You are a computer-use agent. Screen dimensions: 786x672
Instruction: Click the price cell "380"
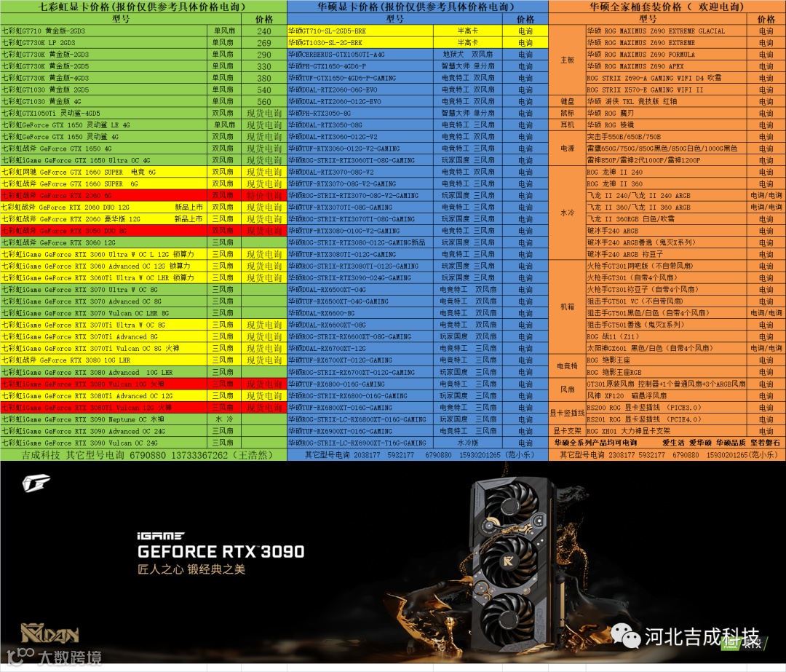coord(264,78)
